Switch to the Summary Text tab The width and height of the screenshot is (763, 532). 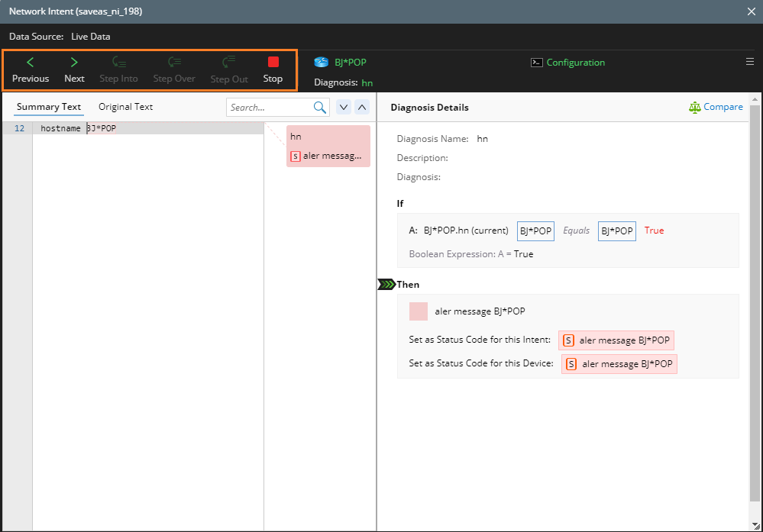pos(48,106)
